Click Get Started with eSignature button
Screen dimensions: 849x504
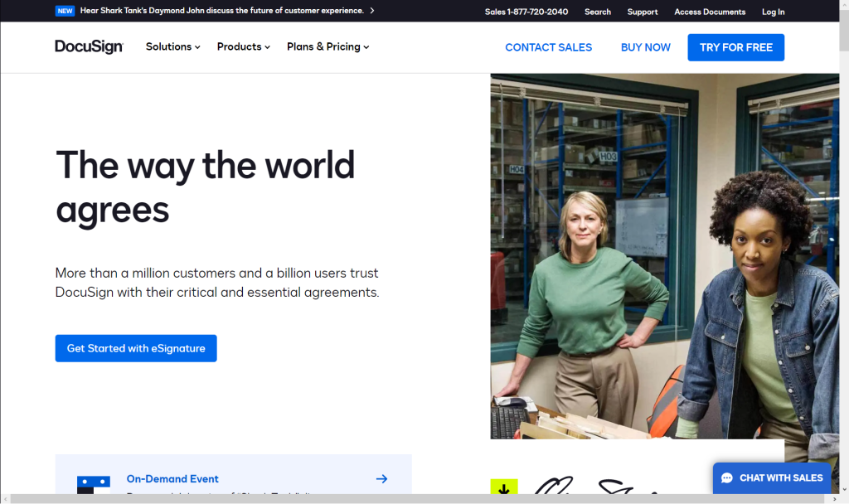coord(136,348)
